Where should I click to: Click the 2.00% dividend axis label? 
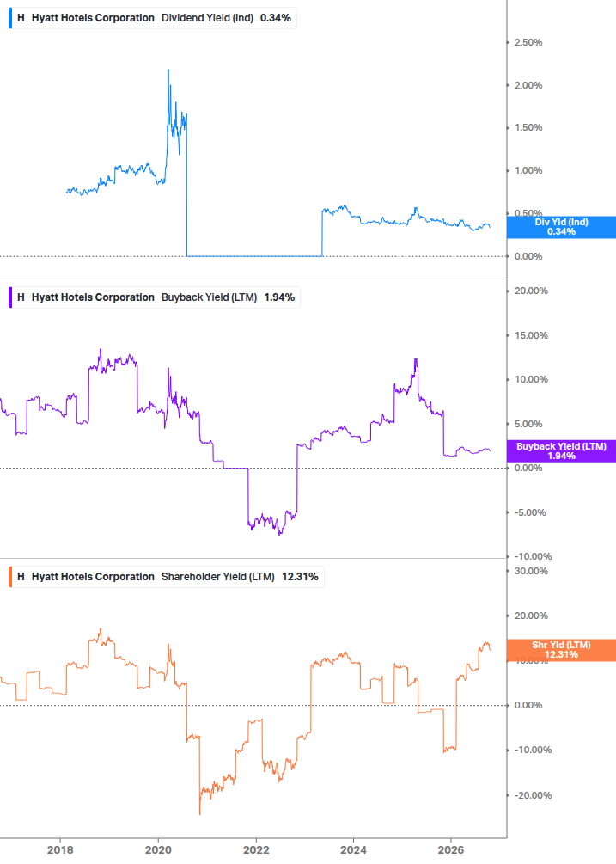pos(528,85)
